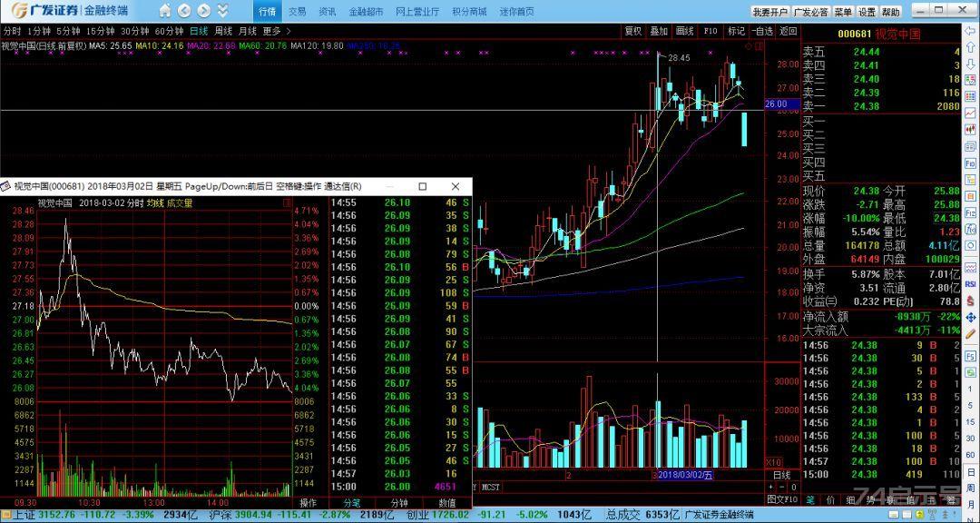Click the sidebar 15-minute shortcut
This screenshot has height=523, width=980.
click(971, 422)
